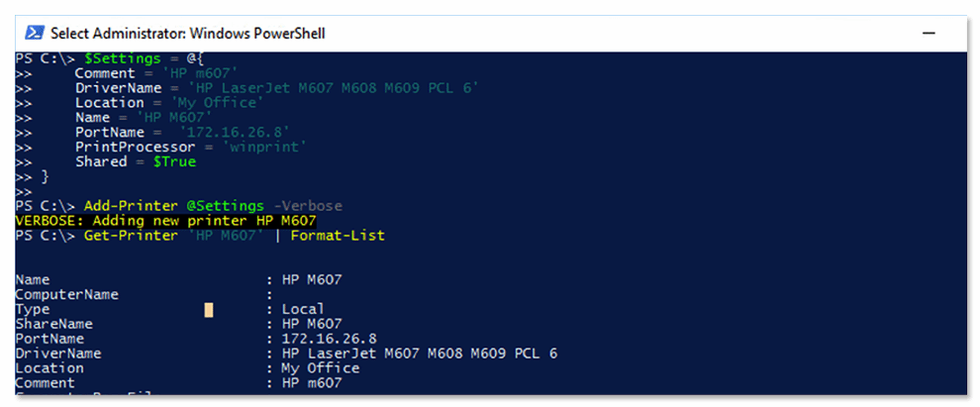The height and width of the screenshot is (407, 980).
Task: Click the PowerShell icon in the title bar
Action: point(32,34)
